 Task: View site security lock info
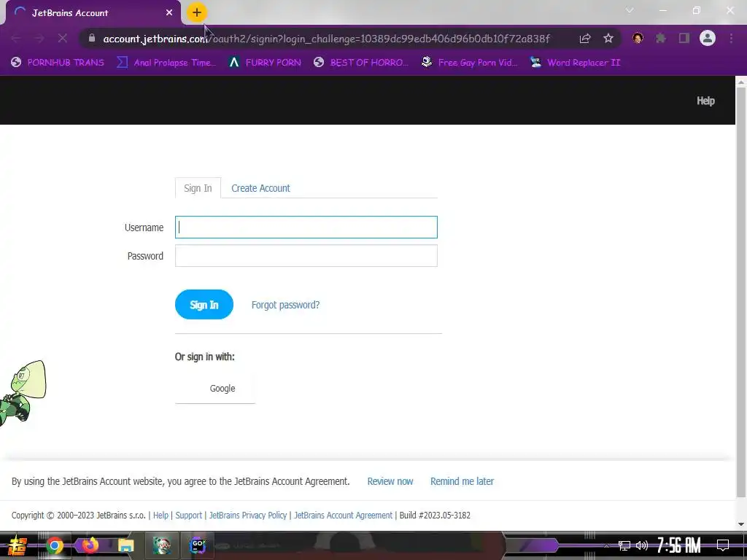(92, 38)
